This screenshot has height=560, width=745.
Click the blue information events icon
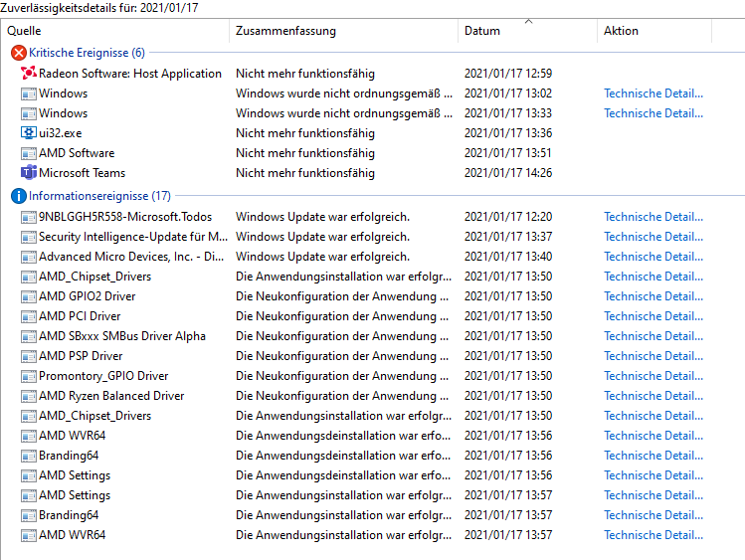coord(19,196)
